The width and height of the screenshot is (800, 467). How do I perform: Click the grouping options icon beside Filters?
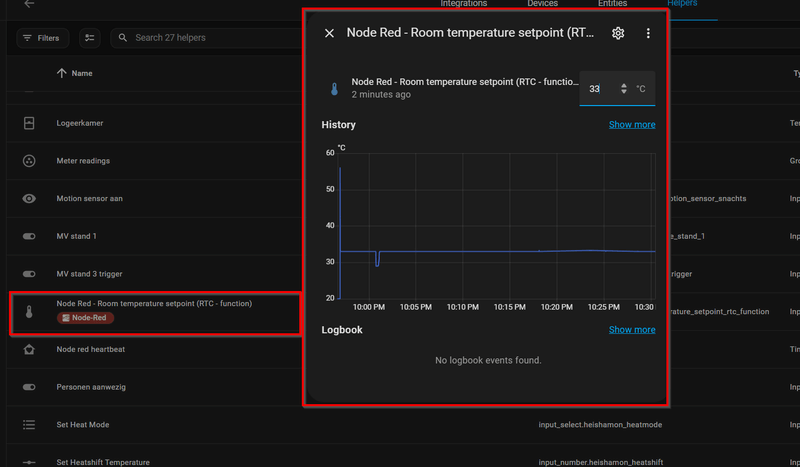coord(89,38)
